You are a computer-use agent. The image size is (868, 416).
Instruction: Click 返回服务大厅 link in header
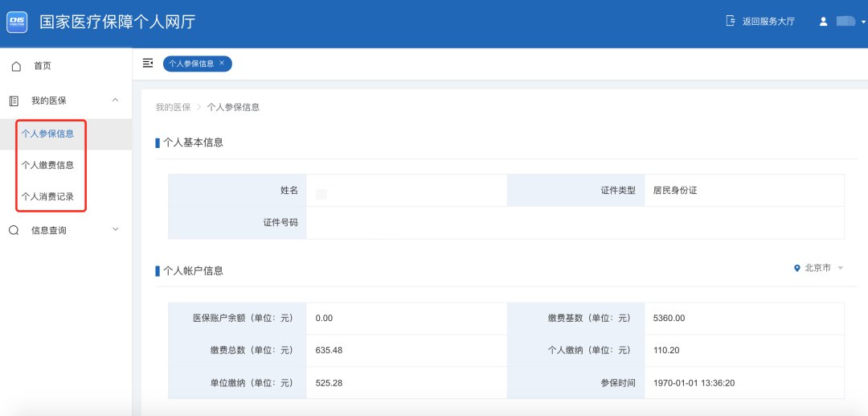click(x=768, y=22)
